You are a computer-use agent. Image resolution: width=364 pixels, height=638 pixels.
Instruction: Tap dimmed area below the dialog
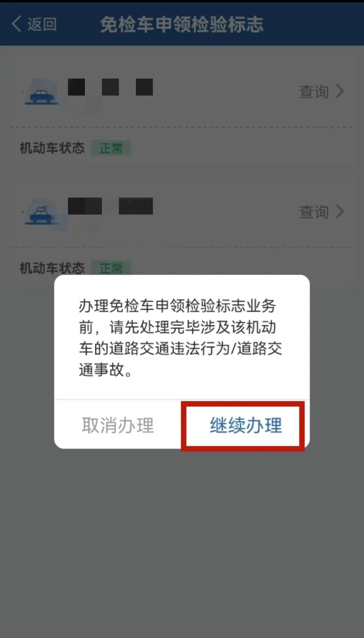point(182,540)
